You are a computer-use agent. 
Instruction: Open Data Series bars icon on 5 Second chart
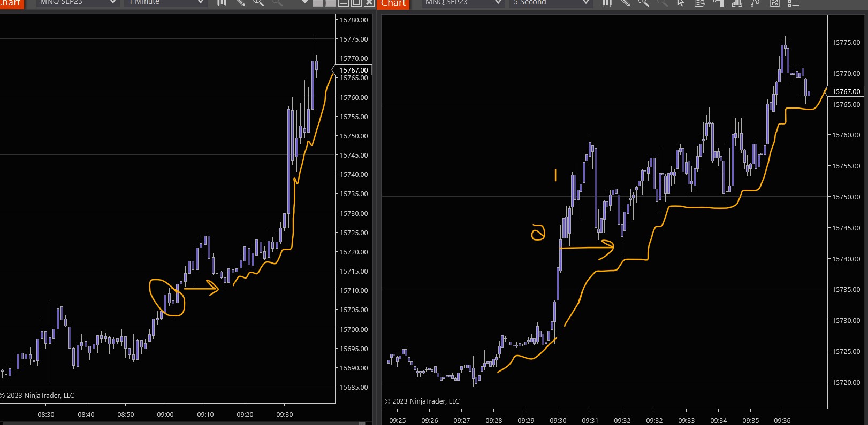[x=737, y=3]
